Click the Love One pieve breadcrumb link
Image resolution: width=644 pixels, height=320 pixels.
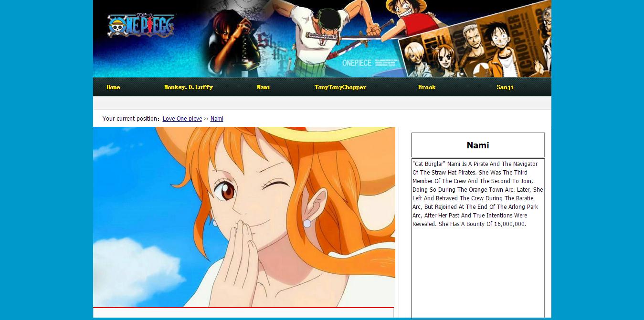coord(182,119)
